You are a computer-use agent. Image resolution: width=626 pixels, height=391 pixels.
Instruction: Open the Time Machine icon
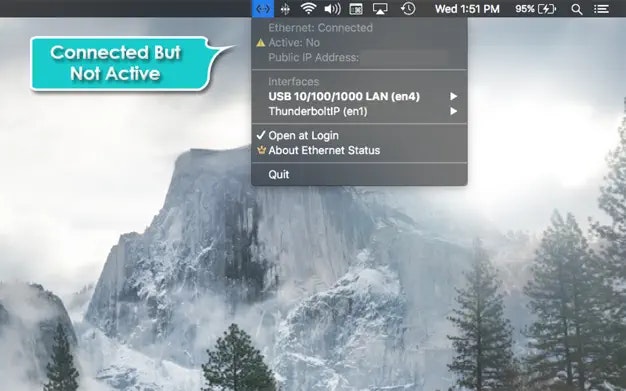(x=408, y=8)
